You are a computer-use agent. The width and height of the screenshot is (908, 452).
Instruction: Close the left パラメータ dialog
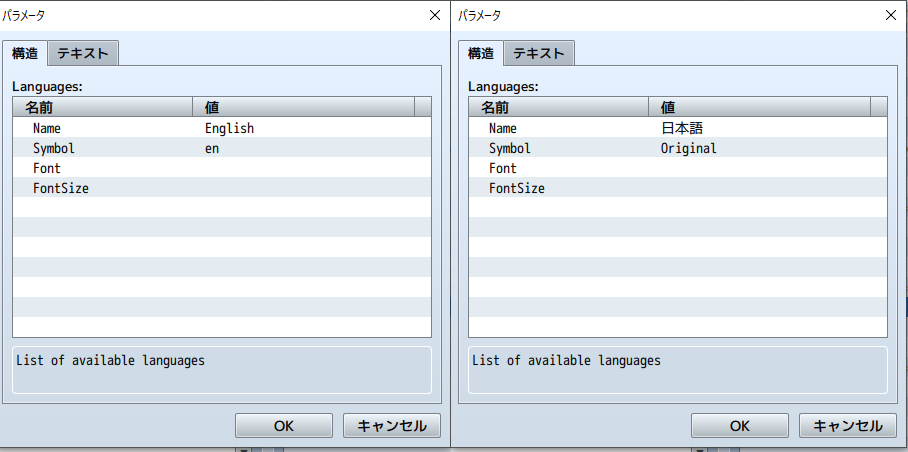pyautogui.click(x=434, y=15)
